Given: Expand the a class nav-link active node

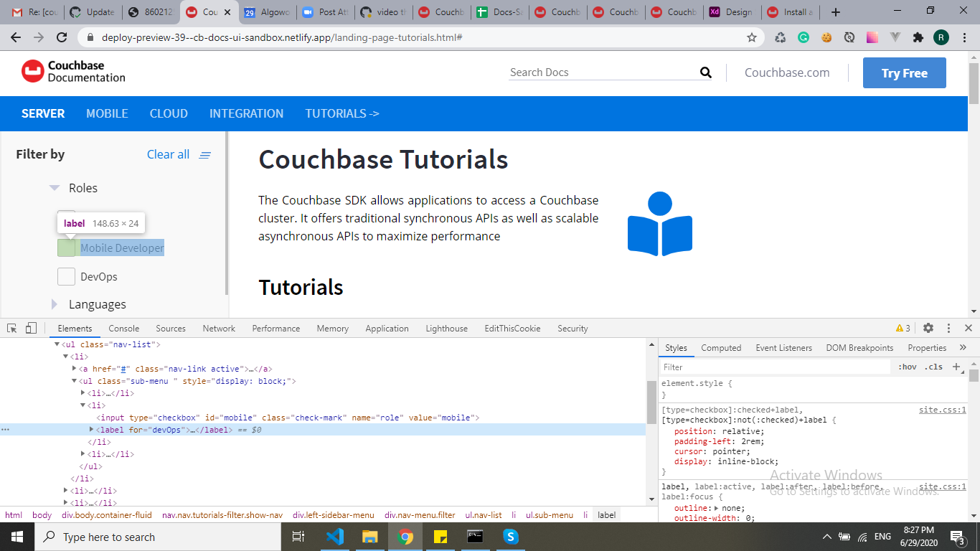Looking at the screenshot, I should point(75,369).
